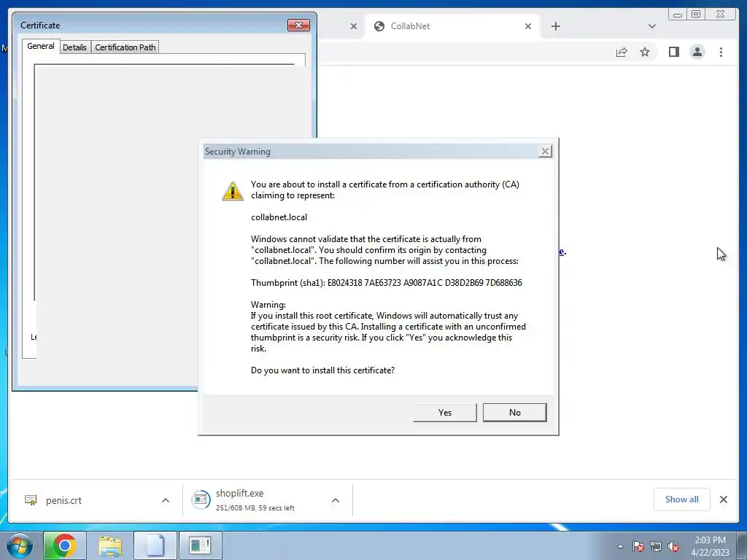Click the certificate thumbprint text
Image resolution: width=747 pixels, height=560 pixels.
[387, 282]
